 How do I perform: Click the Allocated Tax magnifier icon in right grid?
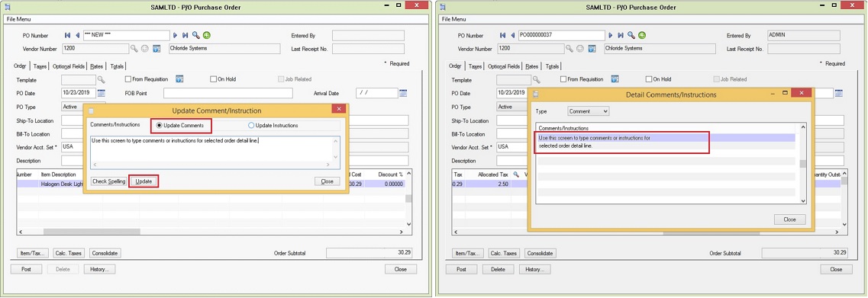click(x=517, y=175)
